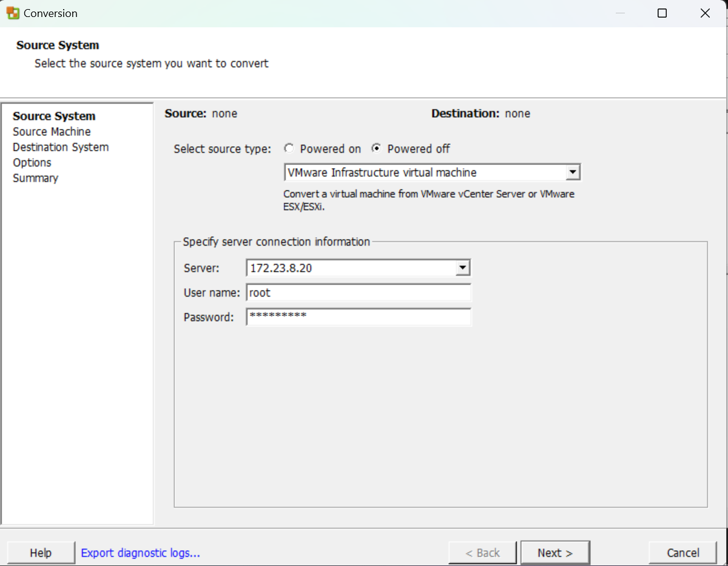Screen dimensions: 728x566
Task: Click the Specify server connection information heading
Action: coord(276,241)
